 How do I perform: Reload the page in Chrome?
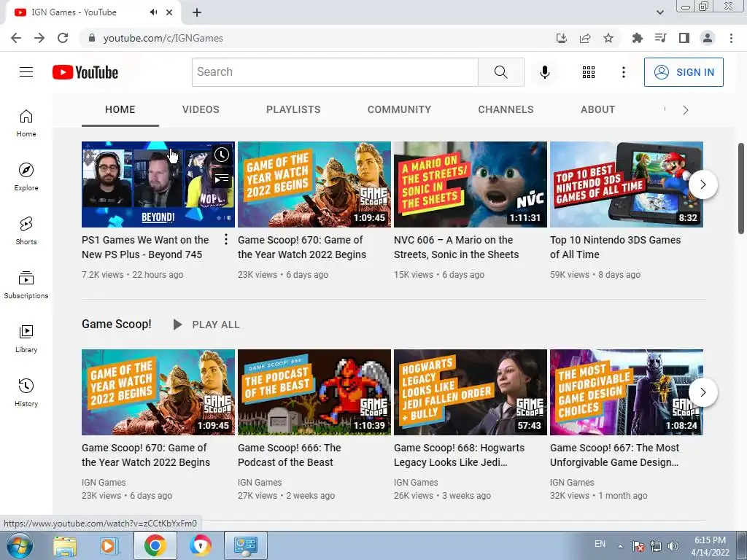pyautogui.click(x=63, y=38)
